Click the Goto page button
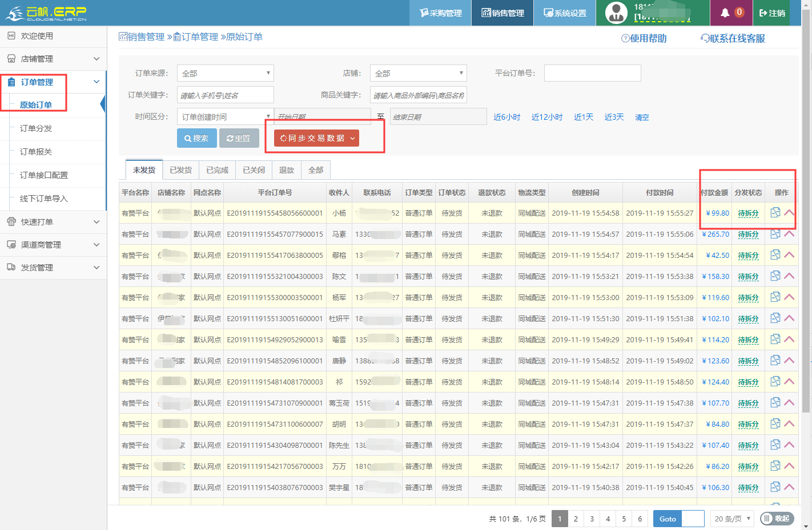Image resolution: width=812 pixels, height=530 pixels. tap(668, 519)
